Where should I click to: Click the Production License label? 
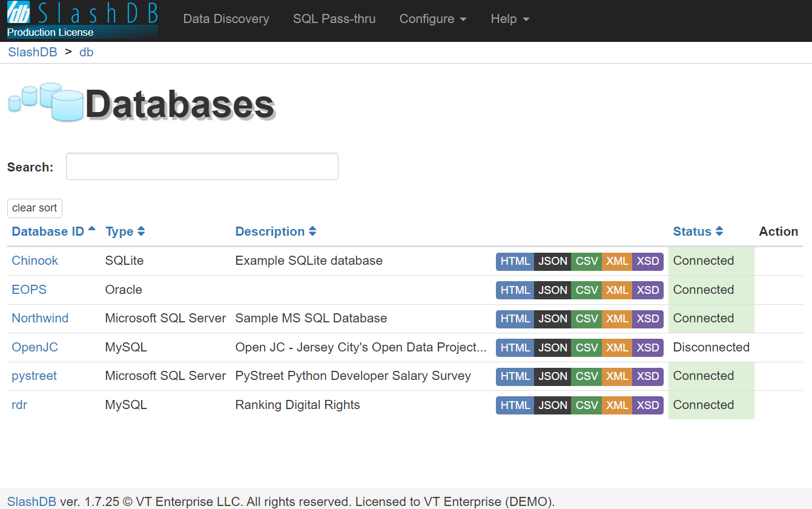(50, 32)
